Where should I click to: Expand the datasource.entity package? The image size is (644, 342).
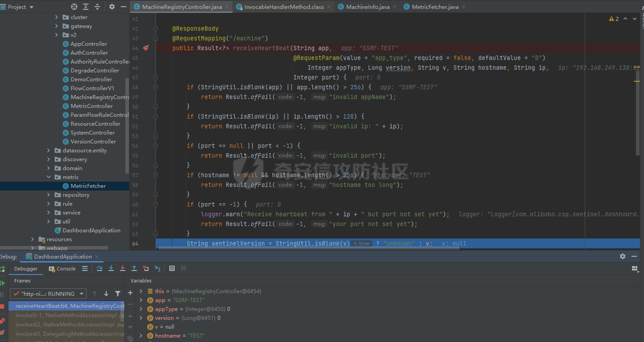48,151
